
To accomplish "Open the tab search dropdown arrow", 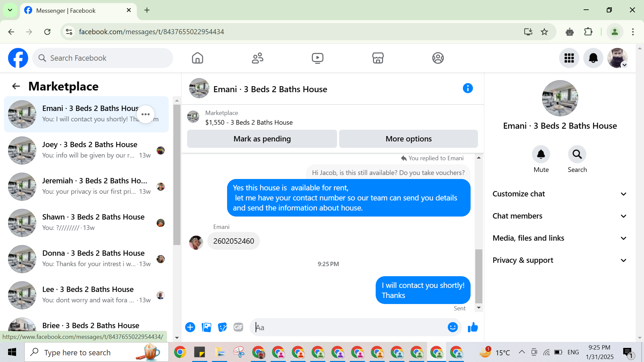I will click(10, 10).
